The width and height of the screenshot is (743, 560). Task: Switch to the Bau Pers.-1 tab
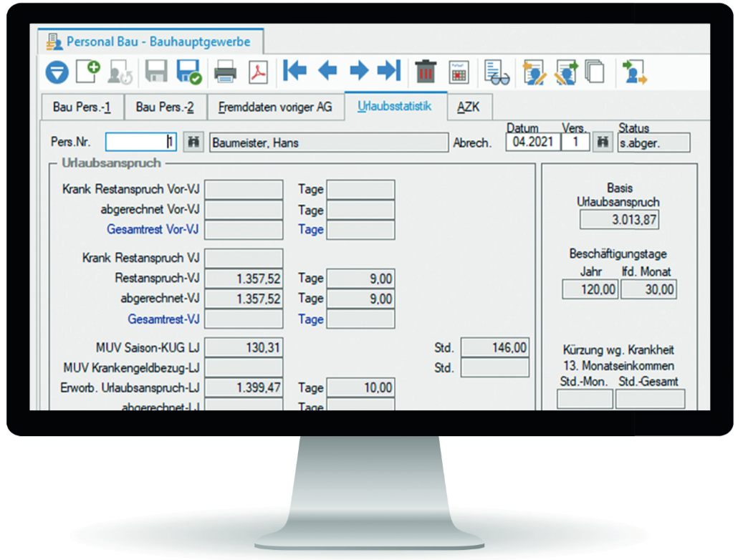pyautogui.click(x=82, y=107)
